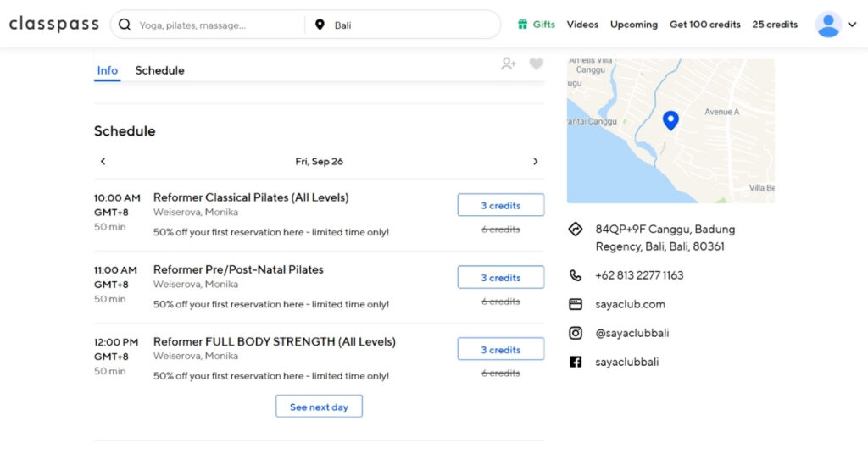This screenshot has height=454, width=868.
Task: Click the invite friend icon
Action: point(509,64)
